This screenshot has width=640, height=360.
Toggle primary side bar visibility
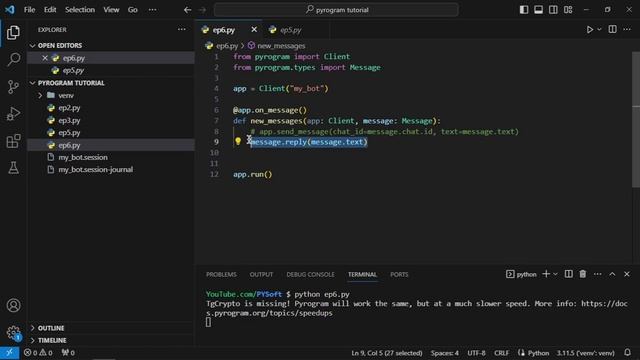(524, 10)
